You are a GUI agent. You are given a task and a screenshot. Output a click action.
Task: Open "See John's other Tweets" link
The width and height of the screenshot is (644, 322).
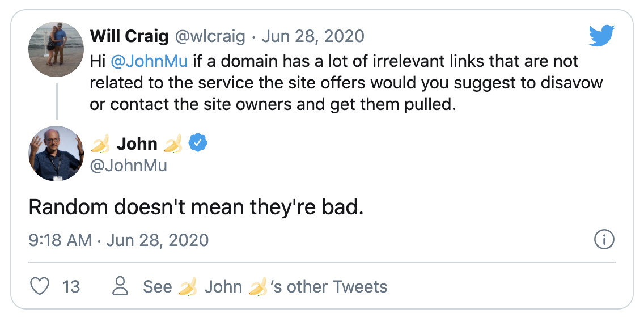pyautogui.click(x=265, y=286)
